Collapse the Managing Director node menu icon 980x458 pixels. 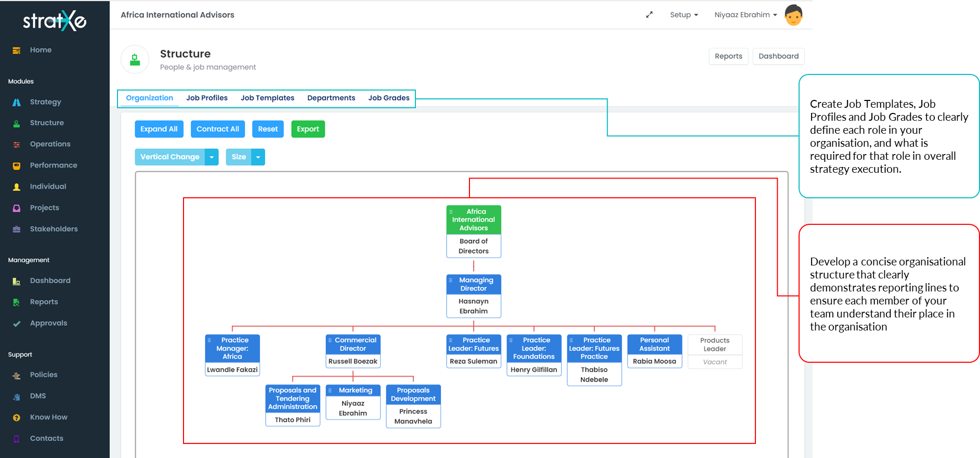pos(451,280)
